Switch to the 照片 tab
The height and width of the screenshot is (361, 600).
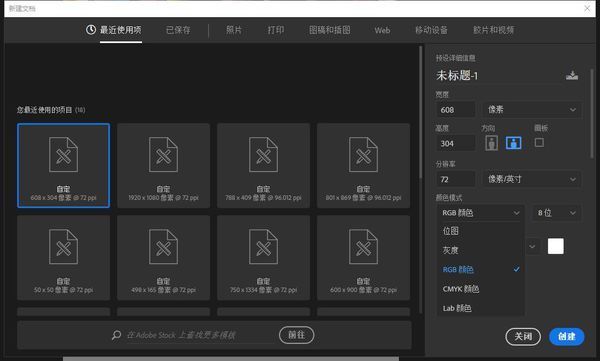234,30
